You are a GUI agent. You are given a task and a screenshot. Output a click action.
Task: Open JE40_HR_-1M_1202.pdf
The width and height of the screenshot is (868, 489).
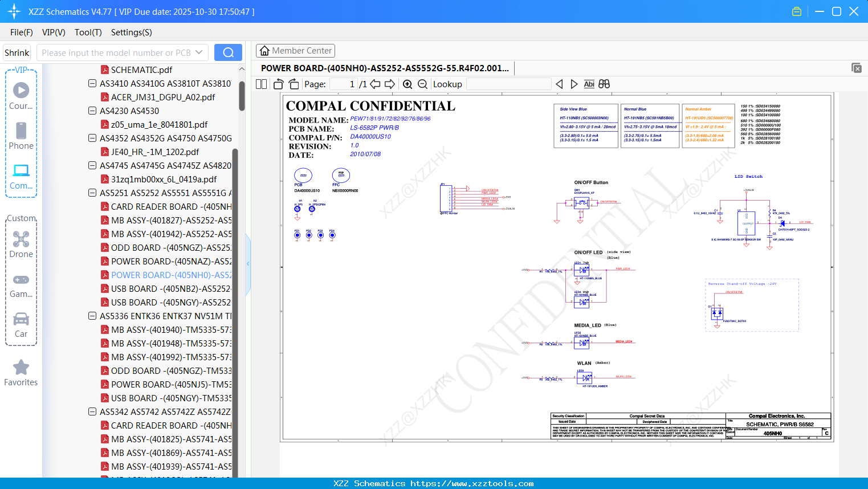[155, 152]
